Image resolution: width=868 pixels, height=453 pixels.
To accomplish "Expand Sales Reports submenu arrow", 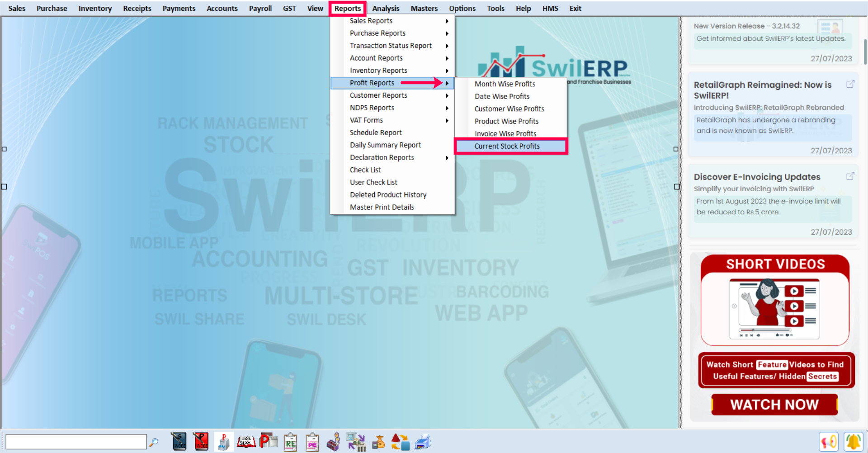I will coord(447,21).
